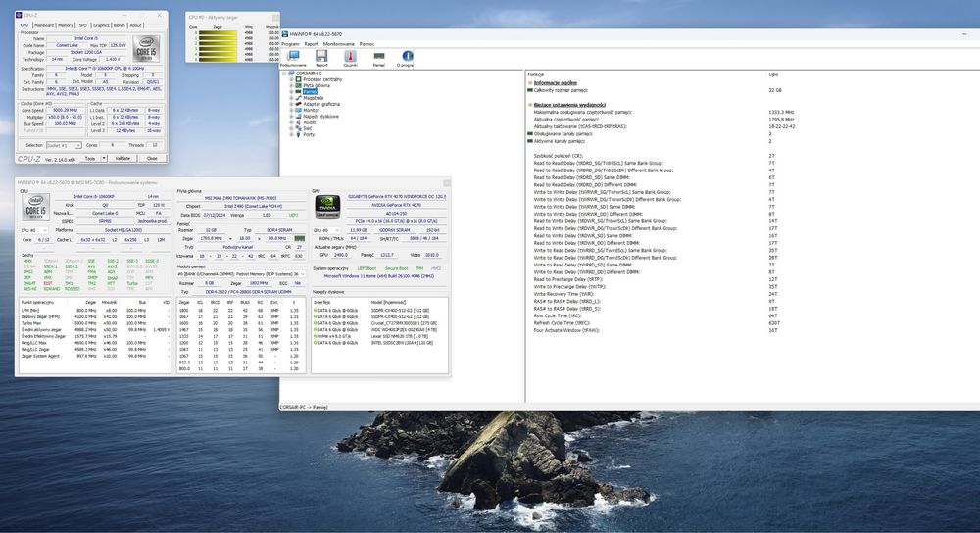Select Monitor label in HWiNFO tree
980x533 pixels.
pyautogui.click(x=312, y=110)
